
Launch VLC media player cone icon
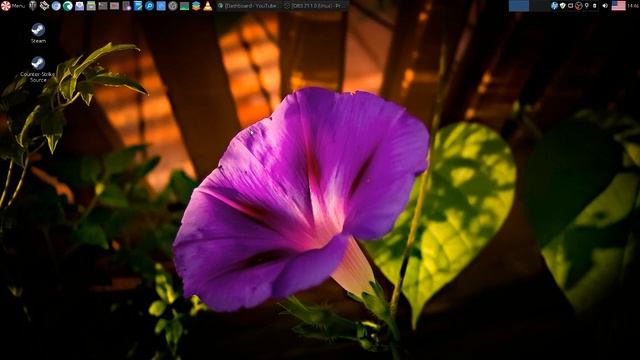pyautogui.click(x=208, y=6)
